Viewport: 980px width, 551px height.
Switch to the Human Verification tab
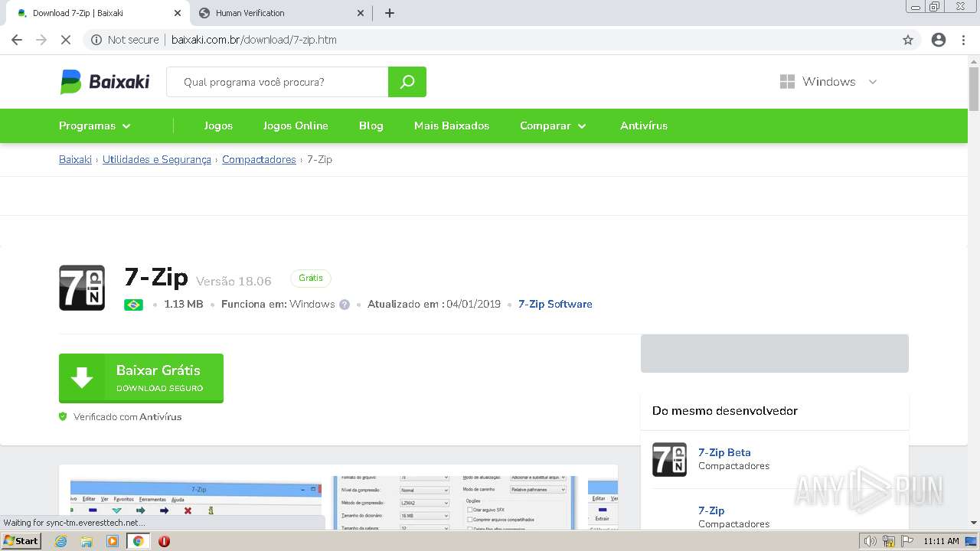pyautogui.click(x=280, y=13)
